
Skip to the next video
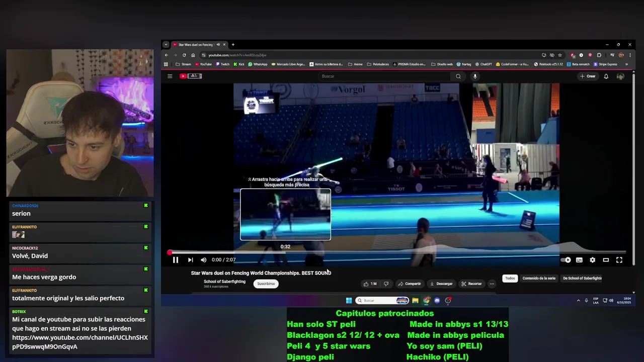point(190,260)
